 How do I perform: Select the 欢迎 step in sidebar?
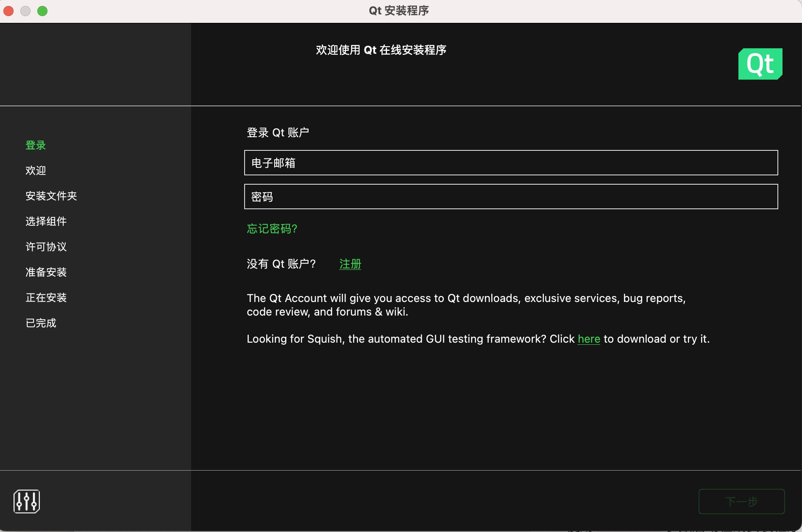(36, 171)
